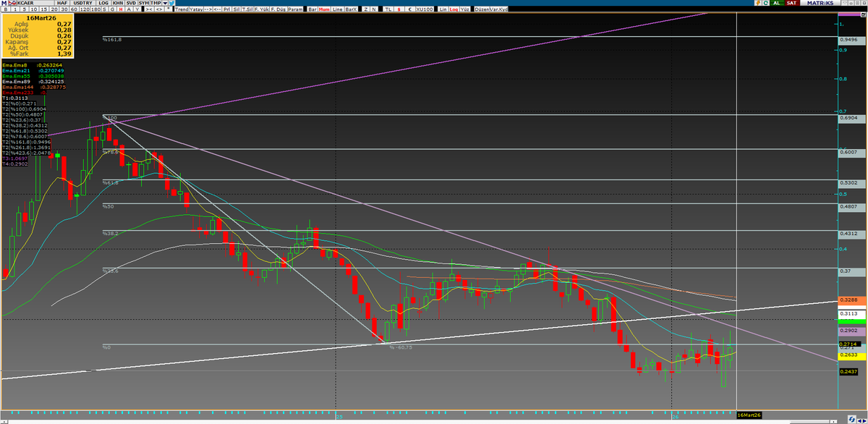The width and height of the screenshot is (868, 424).
Task: Click the <-- shift-left arrow button
Action: click(217, 9)
